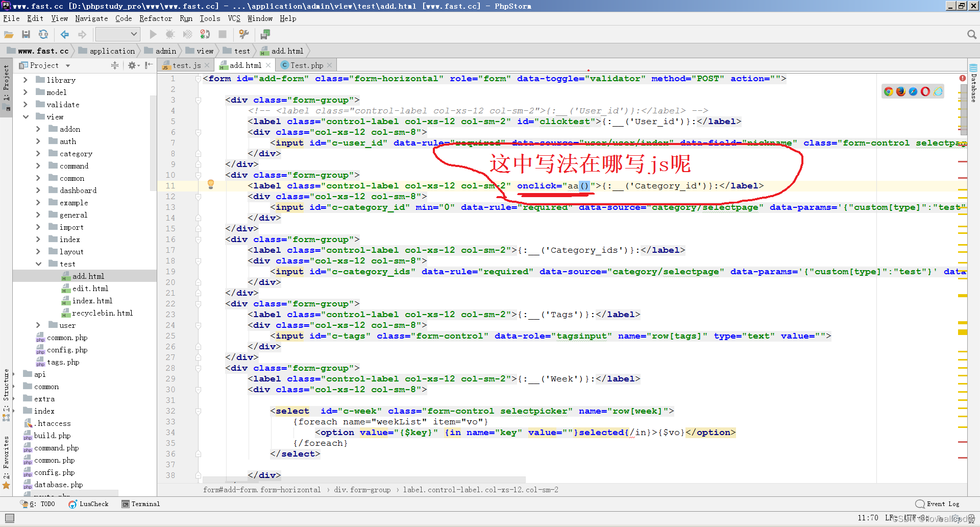Open the VCS menu
The width and height of the screenshot is (980, 527).
(234, 18)
